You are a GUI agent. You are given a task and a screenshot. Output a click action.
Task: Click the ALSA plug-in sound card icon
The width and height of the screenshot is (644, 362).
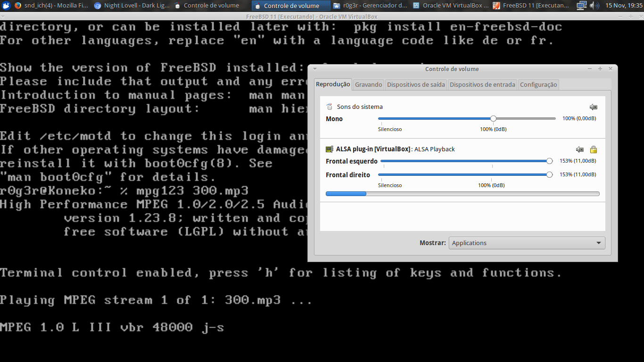pyautogui.click(x=330, y=149)
